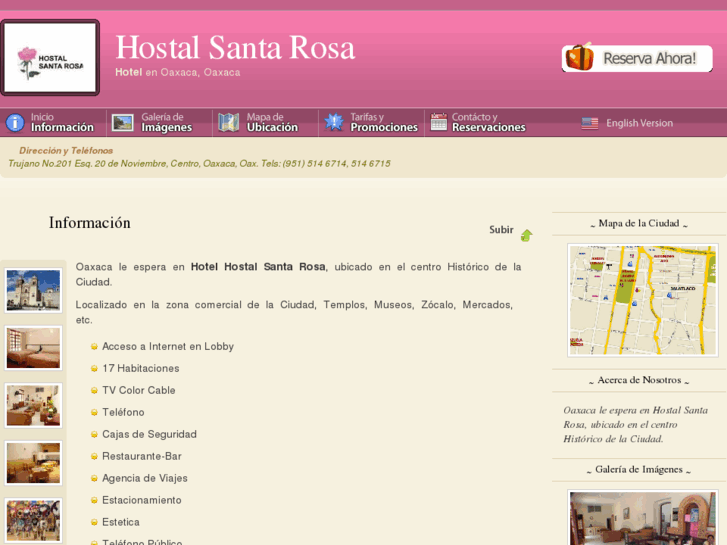Click 'Agencia de Viajes' list item

[x=145, y=478]
